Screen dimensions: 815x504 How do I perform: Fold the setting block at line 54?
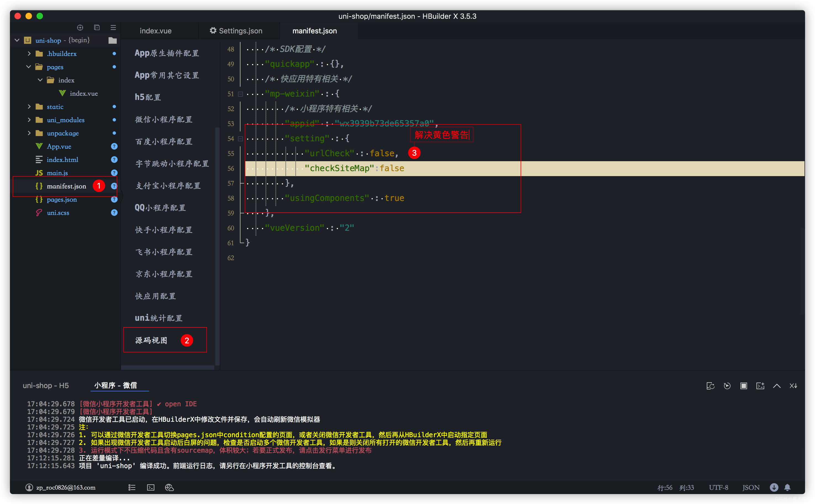[x=240, y=139]
